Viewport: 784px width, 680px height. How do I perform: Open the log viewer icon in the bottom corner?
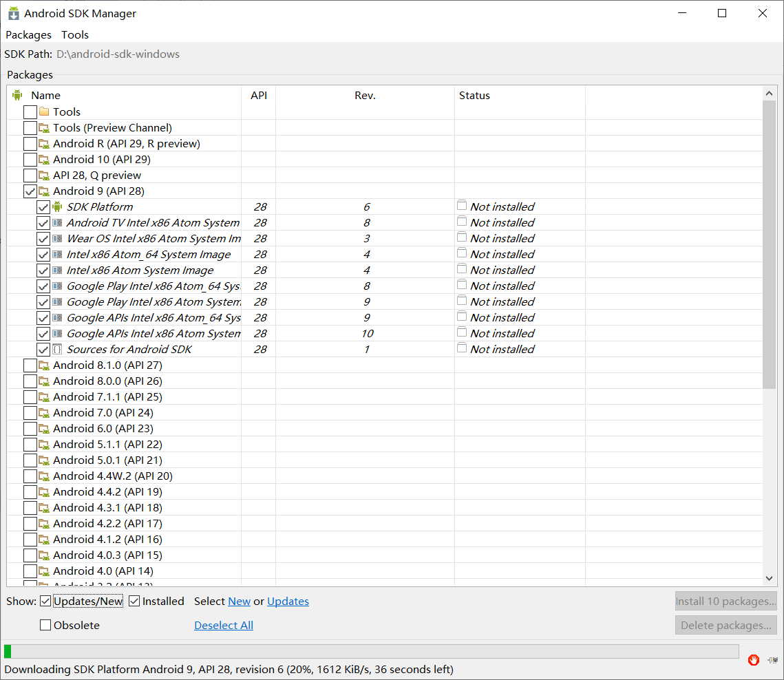tap(772, 660)
